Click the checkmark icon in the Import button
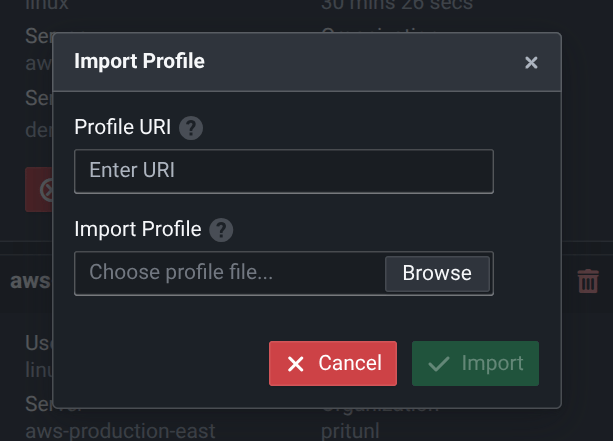Image resolution: width=613 pixels, height=441 pixels. [438, 364]
